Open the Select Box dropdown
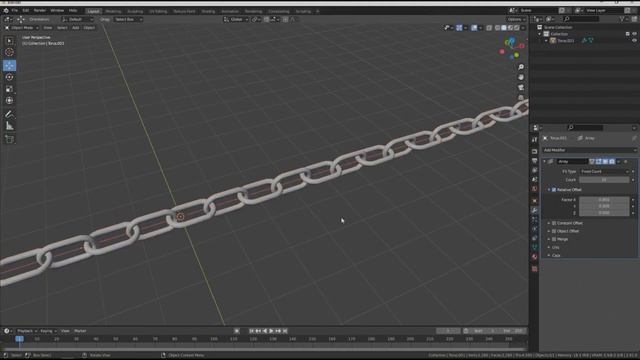Image resolution: width=640 pixels, height=360 pixels. [128, 19]
